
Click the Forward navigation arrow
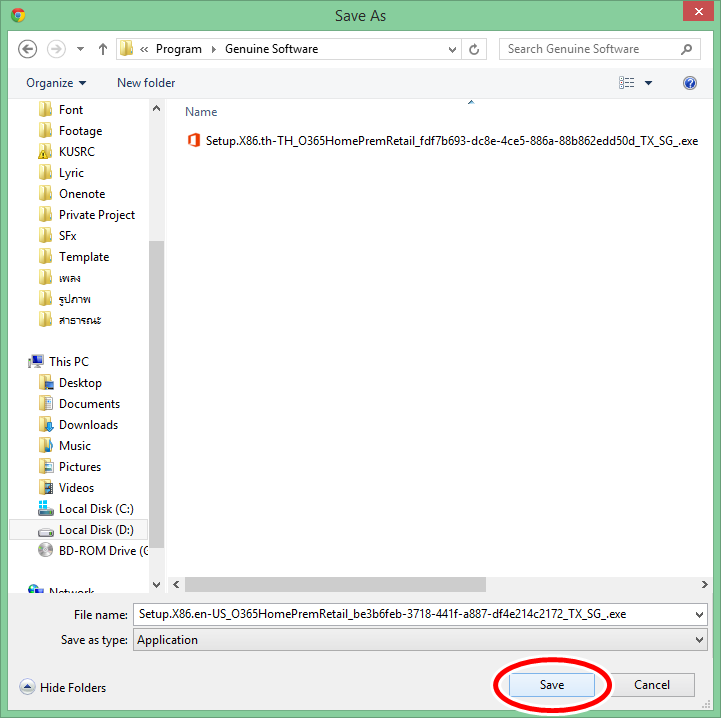click(56, 49)
